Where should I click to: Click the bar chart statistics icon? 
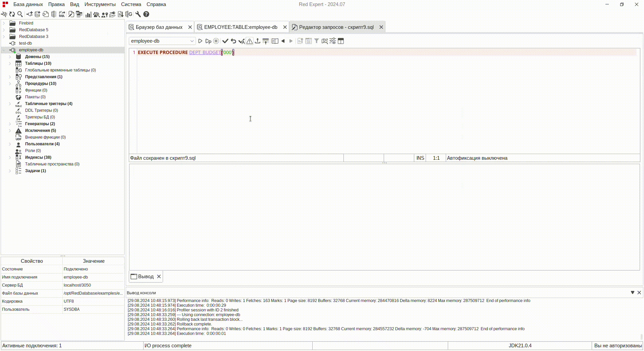click(88, 14)
